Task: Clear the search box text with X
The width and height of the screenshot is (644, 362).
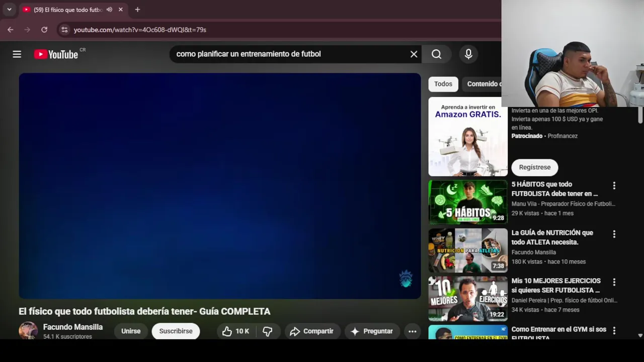Action: click(x=414, y=54)
